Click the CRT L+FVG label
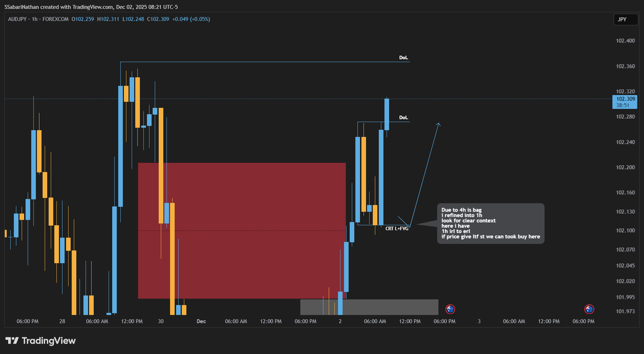This screenshot has height=354, width=644. 397,228
